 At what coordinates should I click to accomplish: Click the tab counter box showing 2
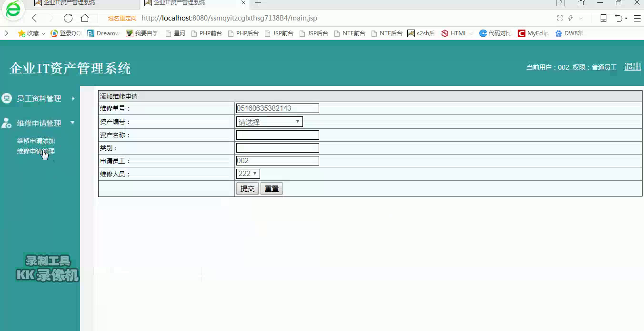561,3
